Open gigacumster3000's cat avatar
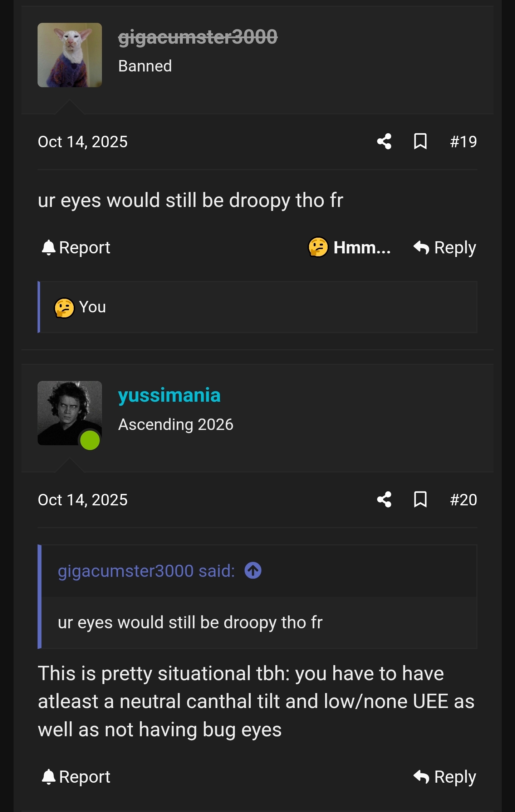The image size is (515, 812). [x=70, y=55]
